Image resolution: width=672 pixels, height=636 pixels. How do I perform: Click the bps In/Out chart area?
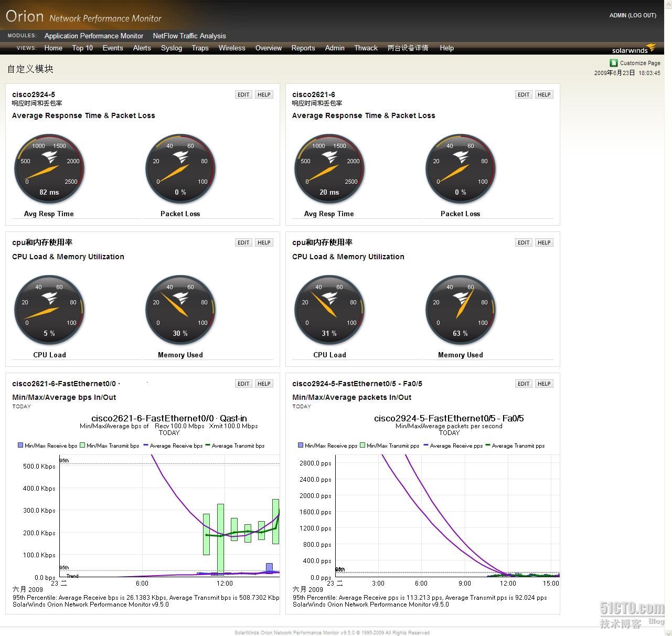[x=169, y=516]
